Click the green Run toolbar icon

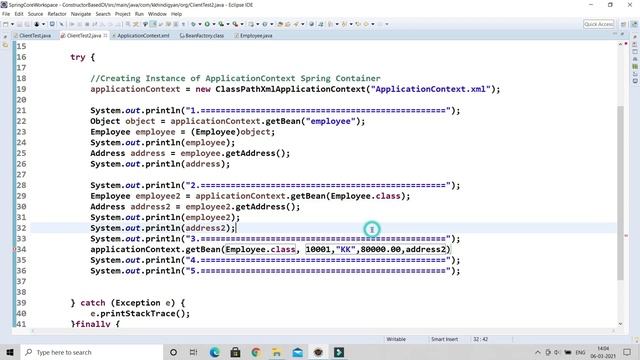click(x=207, y=24)
